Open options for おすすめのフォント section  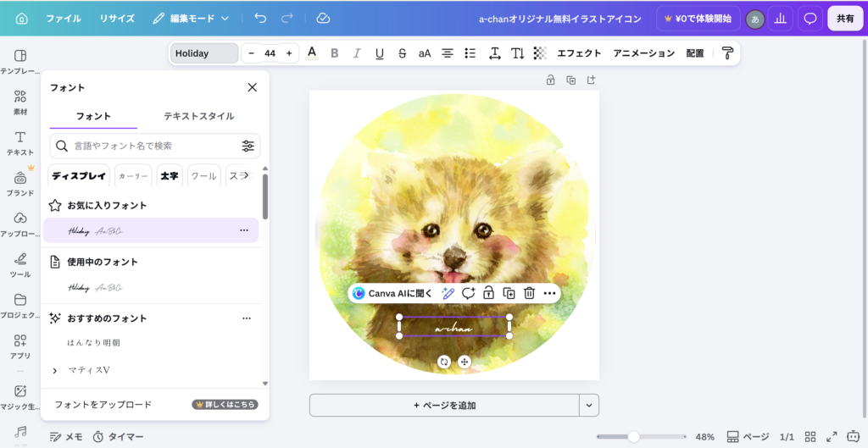(x=247, y=318)
